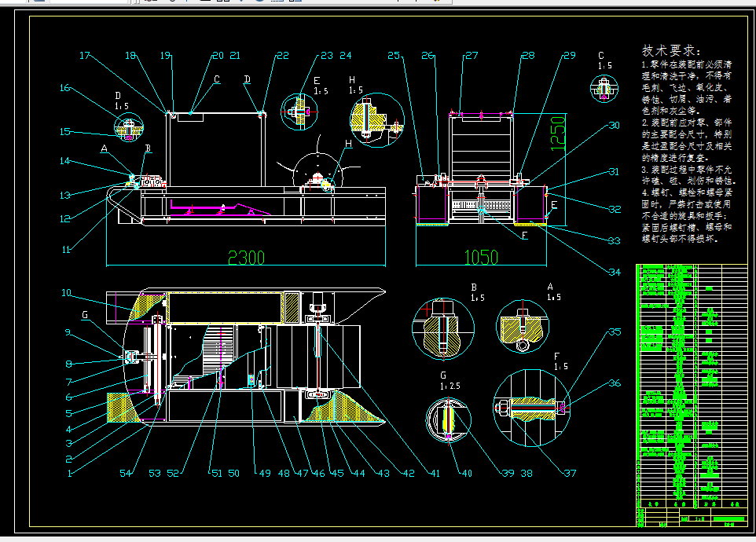Select part callout number 42
The width and height of the screenshot is (756, 542).
[409, 474]
